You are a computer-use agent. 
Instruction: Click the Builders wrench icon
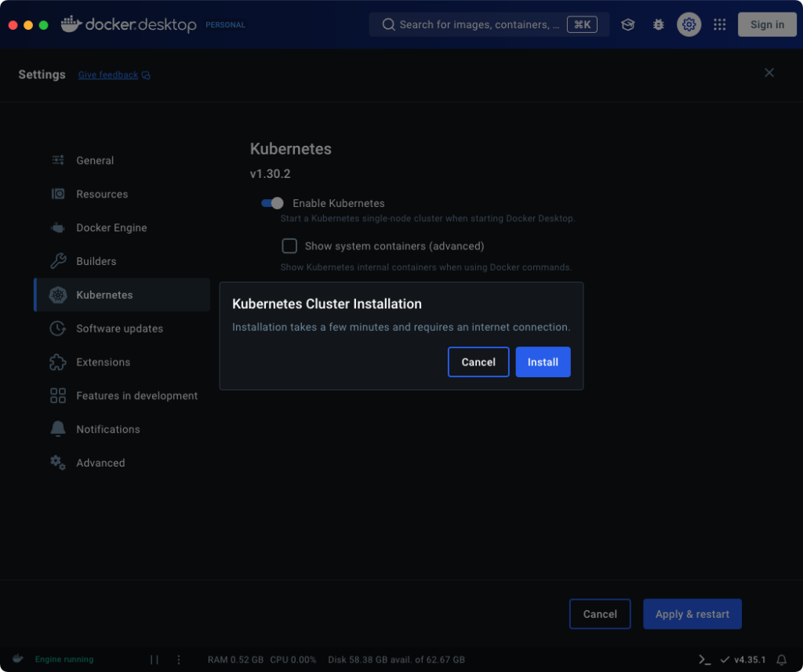point(57,261)
